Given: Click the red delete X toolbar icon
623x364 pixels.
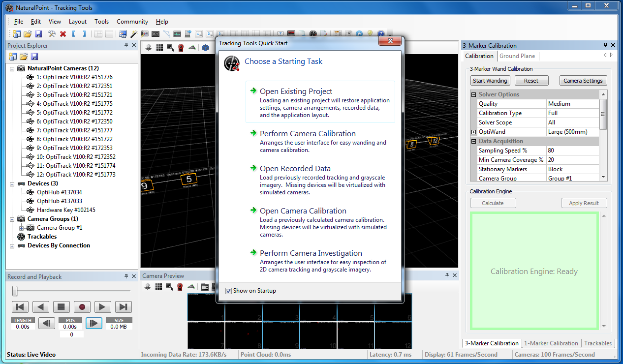Looking at the screenshot, I should pyautogui.click(x=63, y=34).
